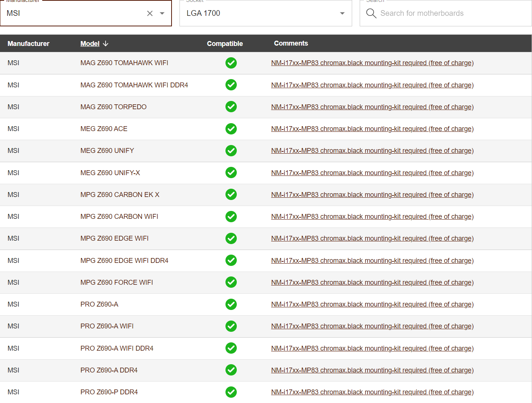Focus the Search for motherboards field

(x=446, y=13)
